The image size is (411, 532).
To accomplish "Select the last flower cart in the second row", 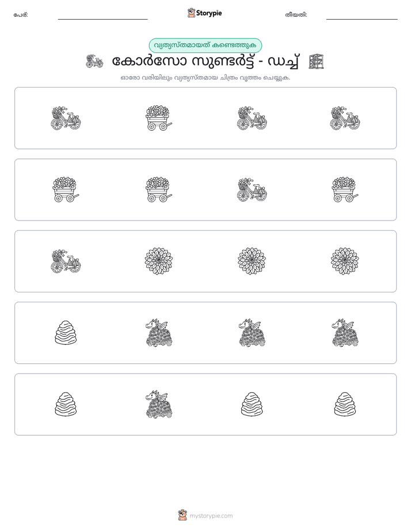I will click(x=345, y=189).
